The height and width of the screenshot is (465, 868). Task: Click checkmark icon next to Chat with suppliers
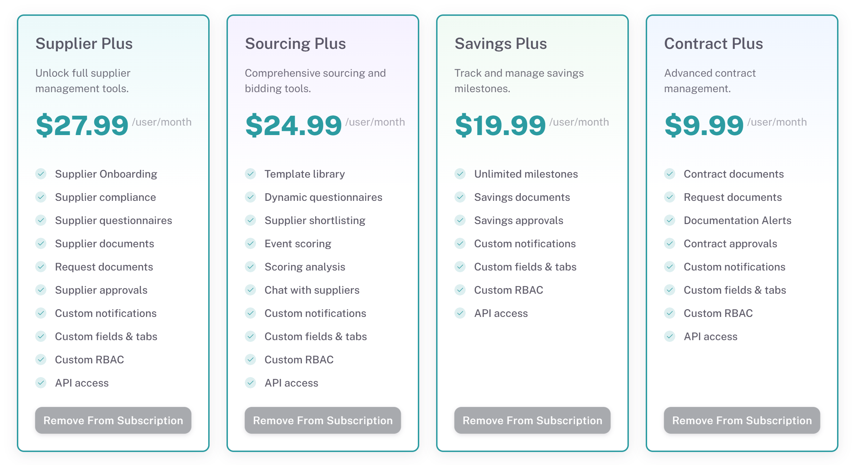pos(250,290)
